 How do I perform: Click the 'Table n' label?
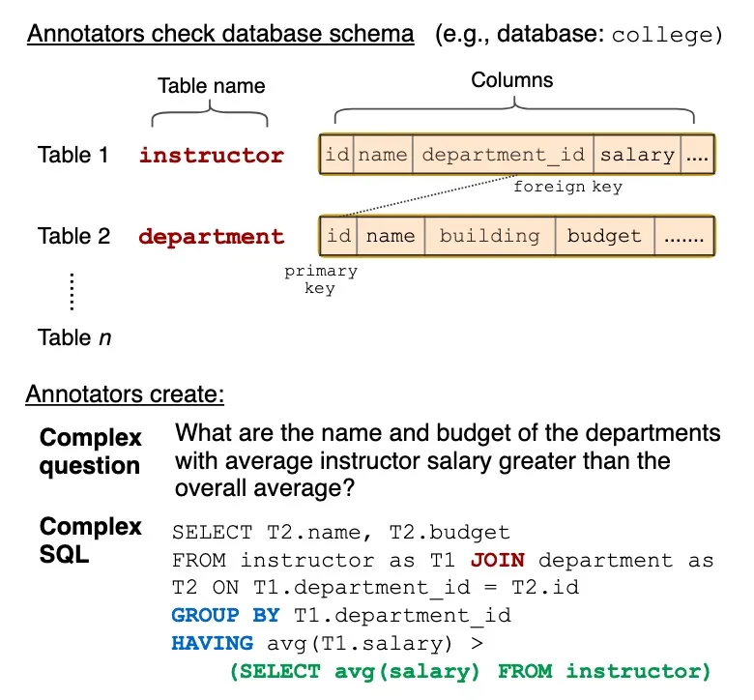[74, 337]
